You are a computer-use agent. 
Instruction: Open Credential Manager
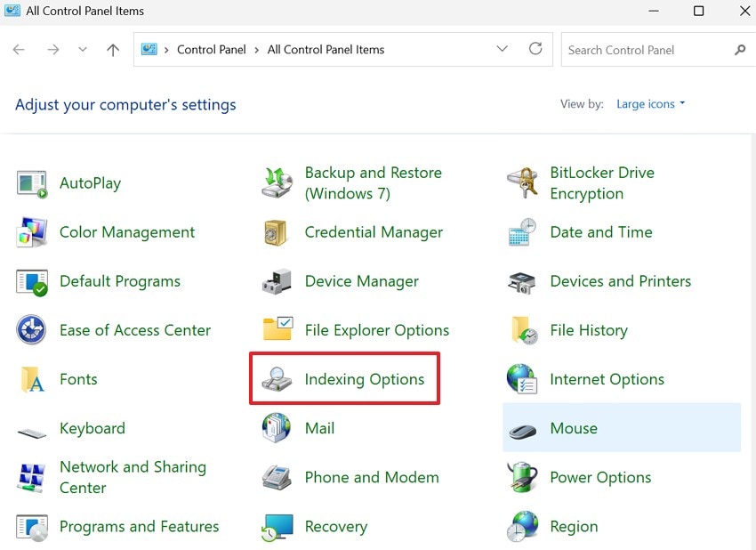tap(374, 232)
